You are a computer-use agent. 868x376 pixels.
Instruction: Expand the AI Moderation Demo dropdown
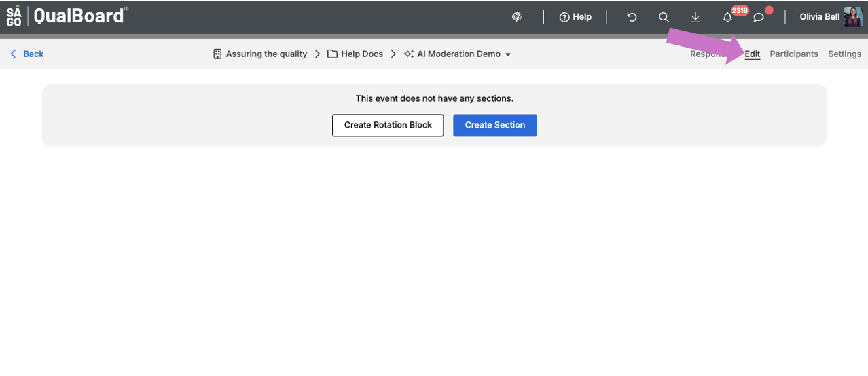coord(508,54)
